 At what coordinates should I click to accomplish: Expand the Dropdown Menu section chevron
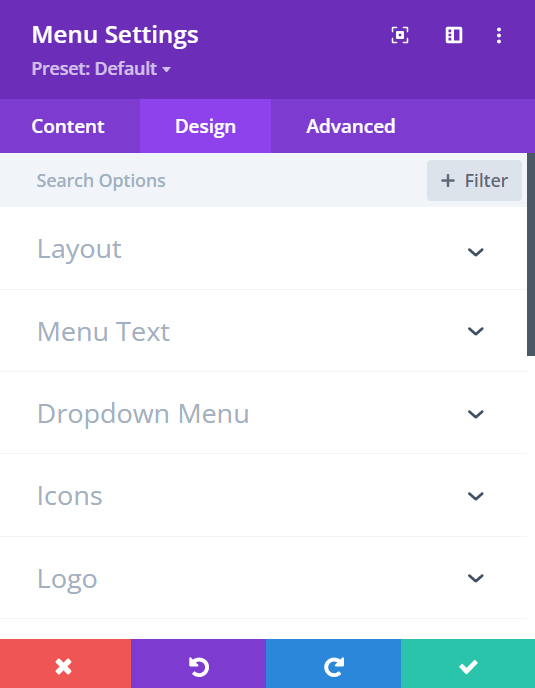pyautogui.click(x=475, y=414)
